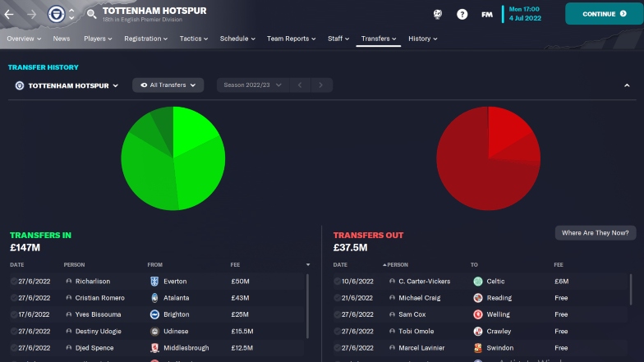The image size is (644, 362).
Task: Open the Team Reports menu
Action: (291, 39)
